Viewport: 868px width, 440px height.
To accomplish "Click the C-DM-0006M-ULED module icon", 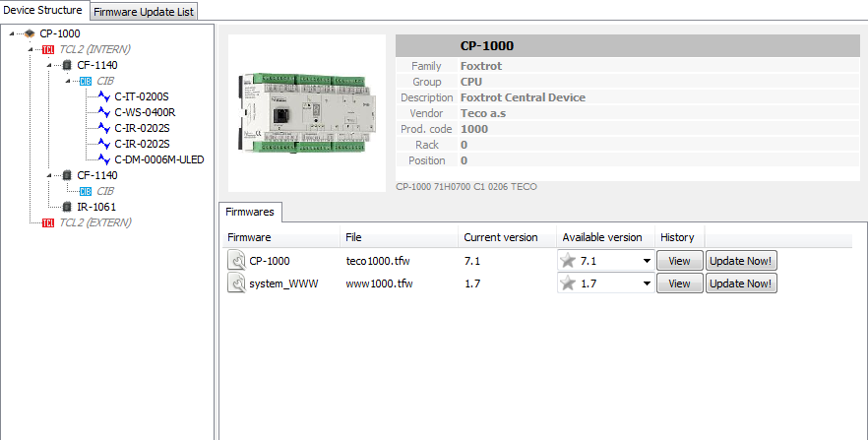I will [x=104, y=159].
